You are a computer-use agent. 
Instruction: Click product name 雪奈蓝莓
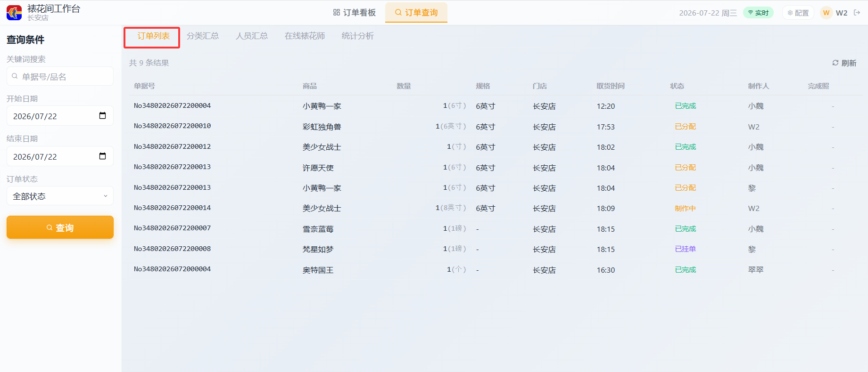tap(318, 229)
